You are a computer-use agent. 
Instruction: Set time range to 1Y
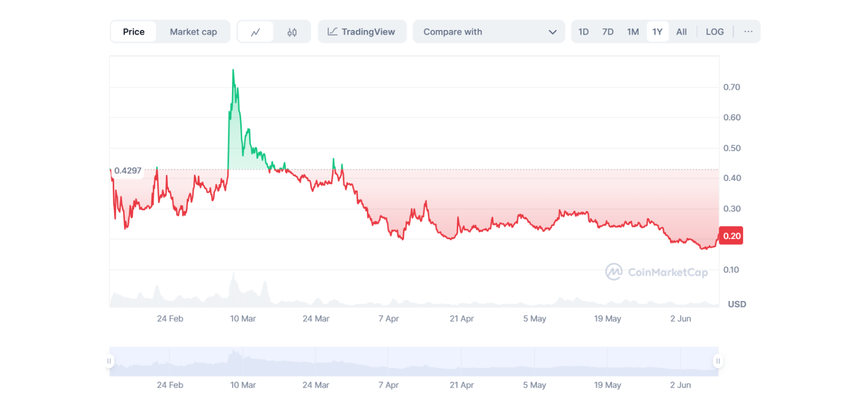pos(657,32)
